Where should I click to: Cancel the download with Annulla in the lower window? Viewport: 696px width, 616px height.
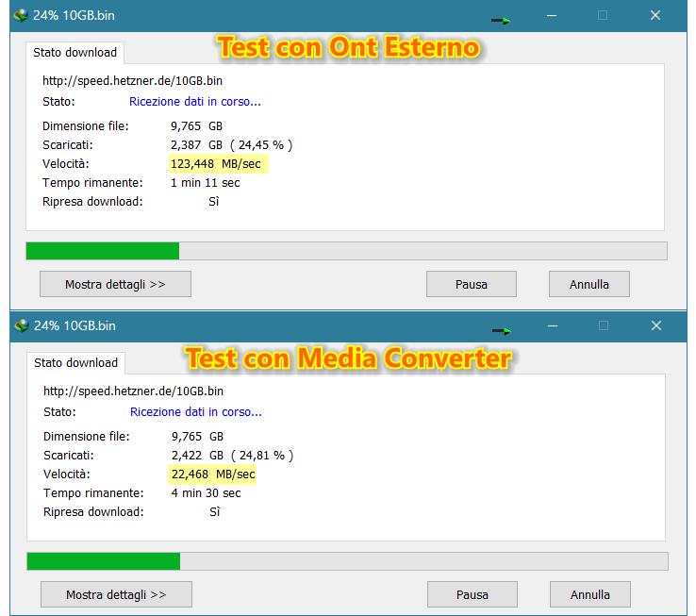(x=590, y=594)
